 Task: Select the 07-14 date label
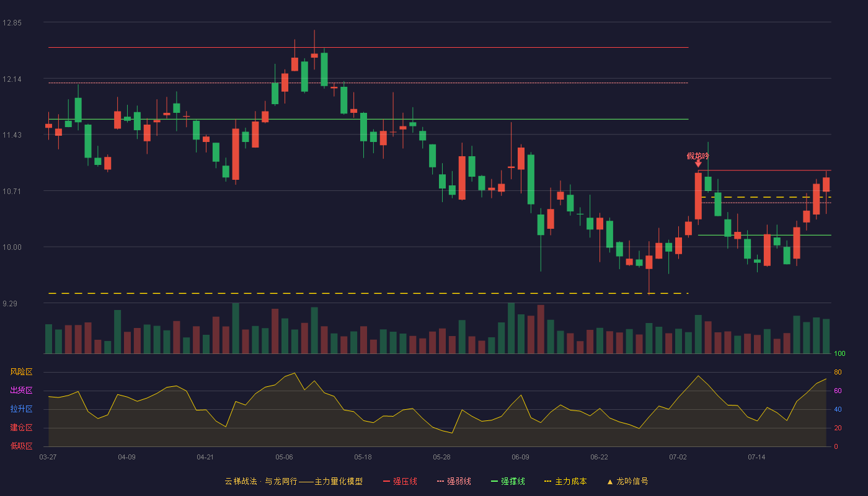pos(756,457)
